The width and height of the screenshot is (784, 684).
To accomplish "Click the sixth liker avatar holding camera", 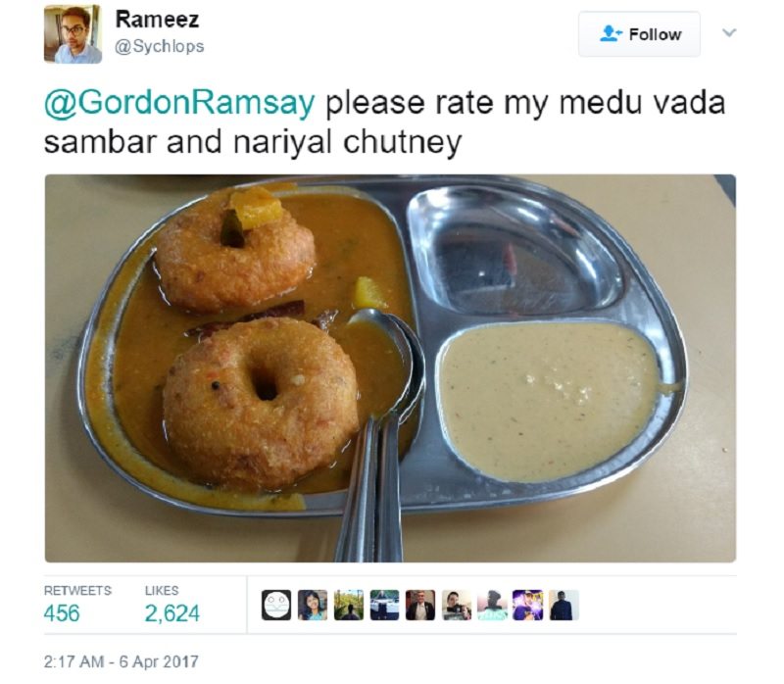I will [457, 605].
